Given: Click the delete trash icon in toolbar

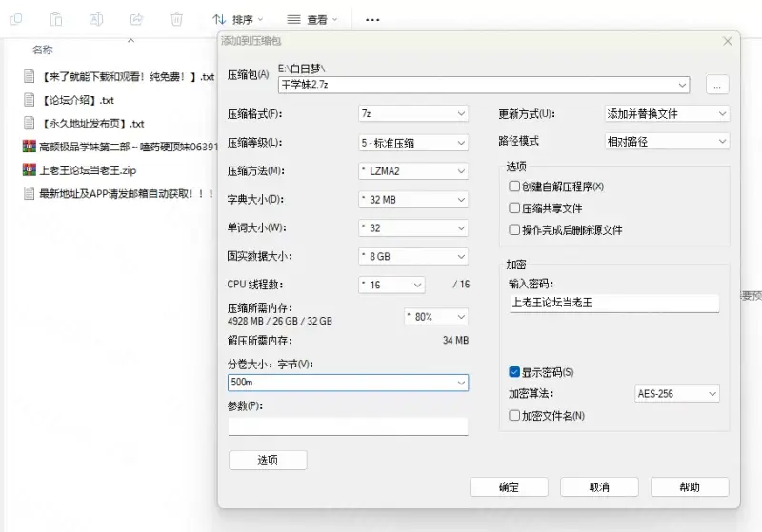Looking at the screenshot, I should [176, 19].
